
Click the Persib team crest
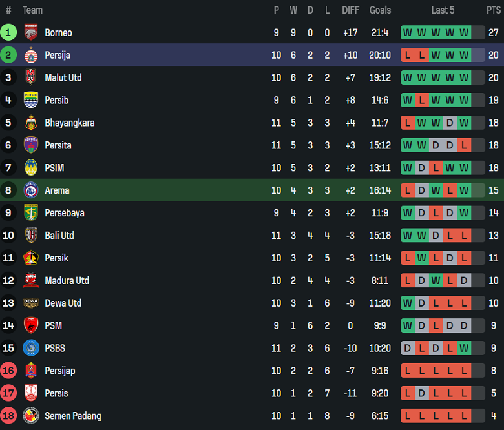point(31,100)
